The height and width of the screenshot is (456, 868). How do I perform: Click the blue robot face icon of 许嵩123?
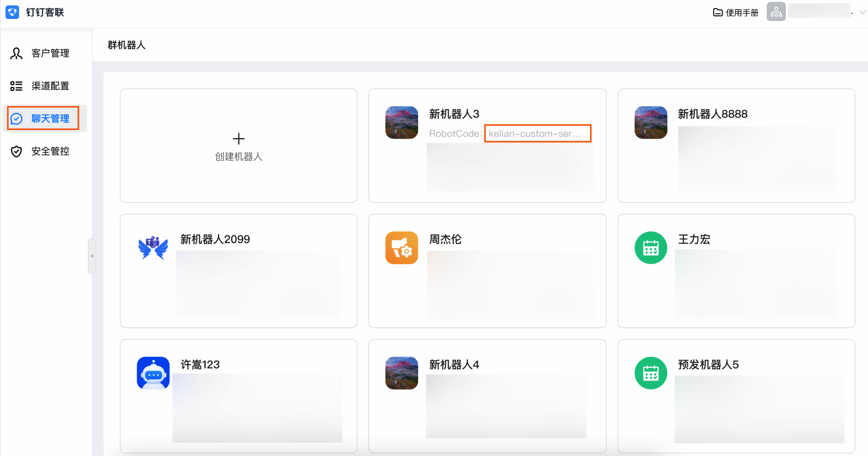(x=153, y=373)
